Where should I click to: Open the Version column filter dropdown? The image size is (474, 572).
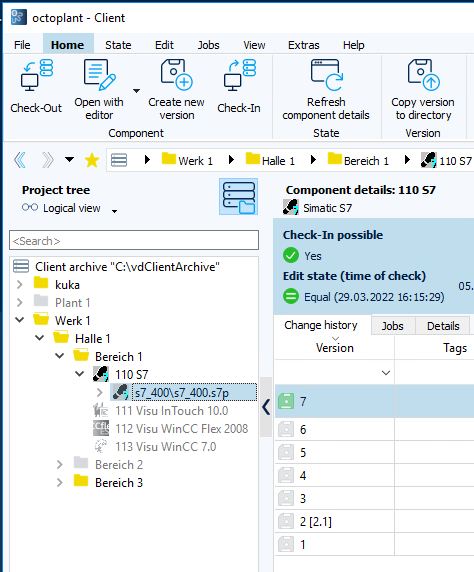click(386, 373)
